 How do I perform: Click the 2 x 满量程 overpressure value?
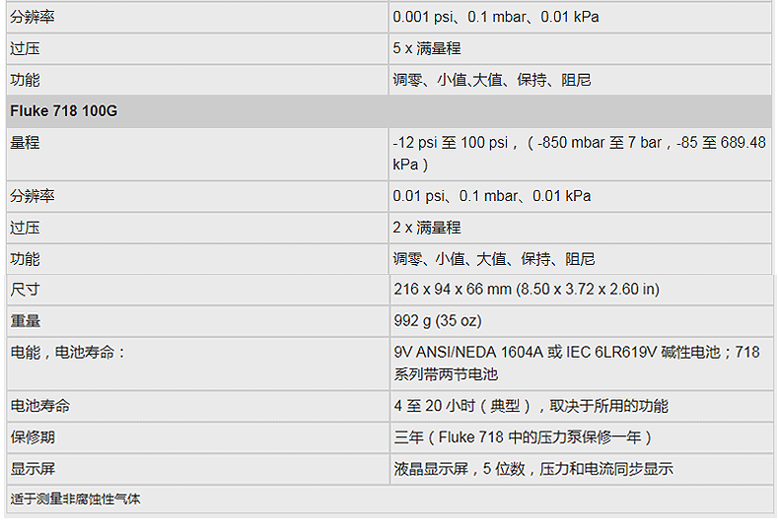426,228
